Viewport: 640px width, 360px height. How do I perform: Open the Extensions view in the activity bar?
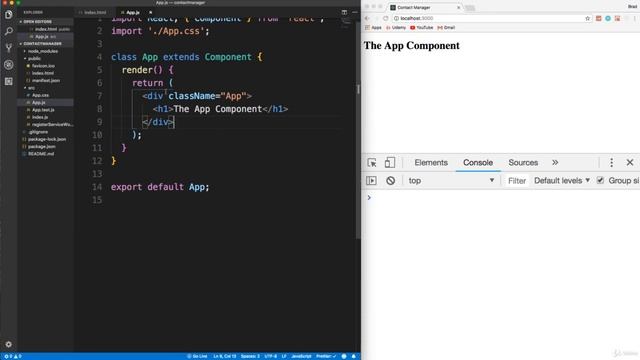[x=9, y=81]
